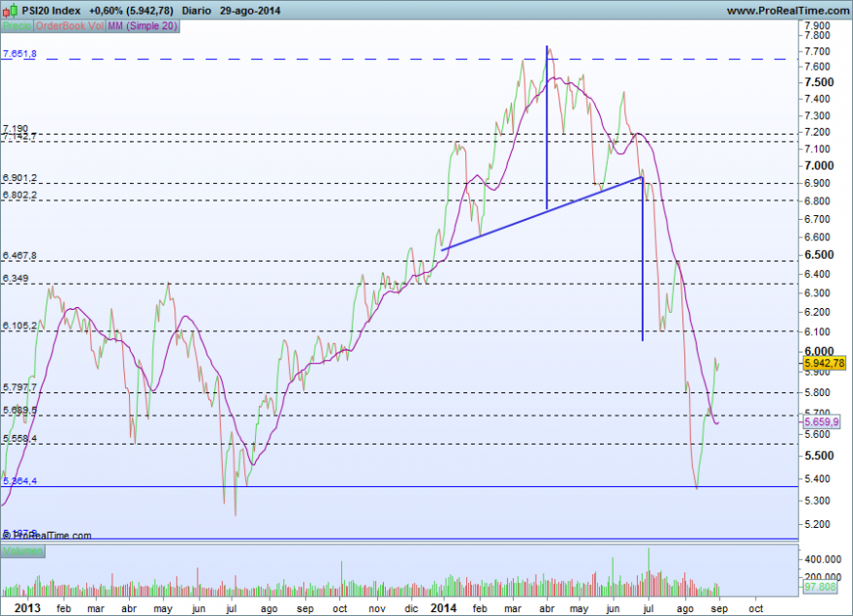The width and height of the screenshot is (853, 616).
Task: Click the 2013 year label on time axis
Action: [27, 608]
